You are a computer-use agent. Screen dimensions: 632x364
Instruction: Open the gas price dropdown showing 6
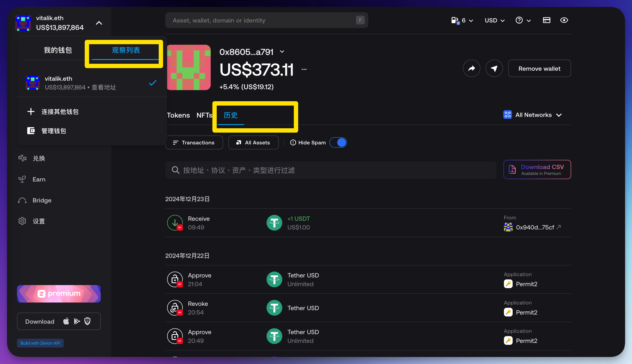[462, 20]
